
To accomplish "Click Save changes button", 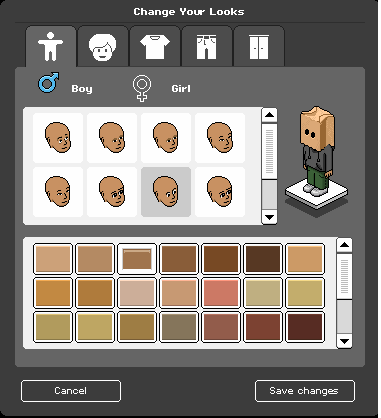I will (x=305, y=391).
